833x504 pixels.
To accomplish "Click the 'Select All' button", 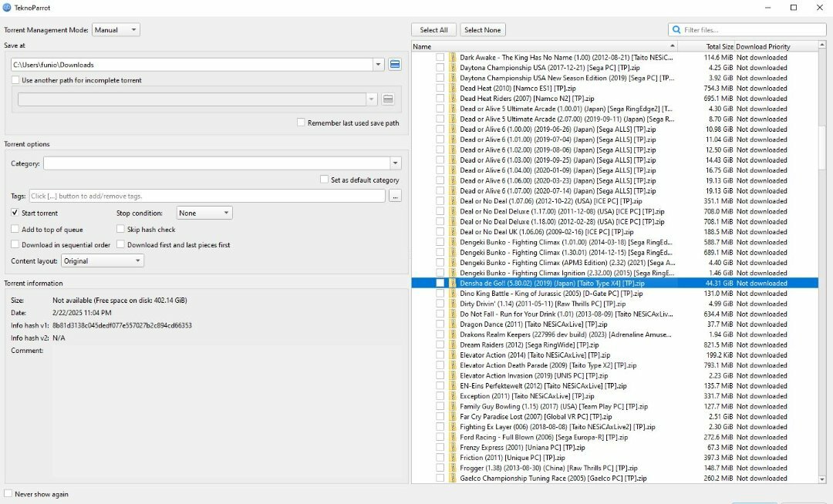I will (x=433, y=30).
